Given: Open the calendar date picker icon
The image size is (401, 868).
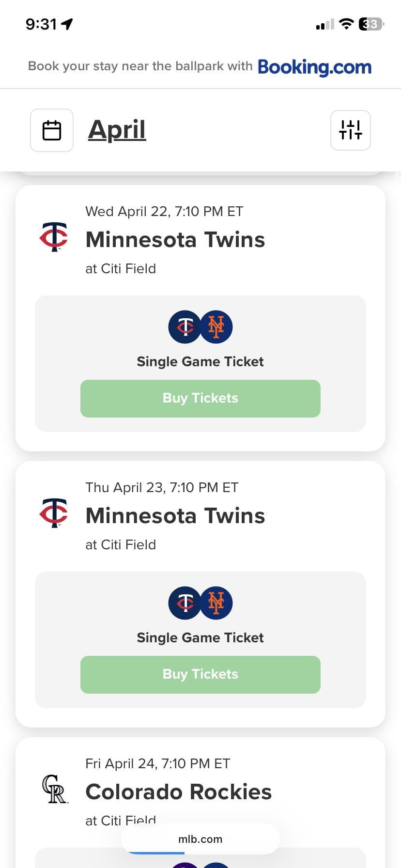Looking at the screenshot, I should click(52, 130).
